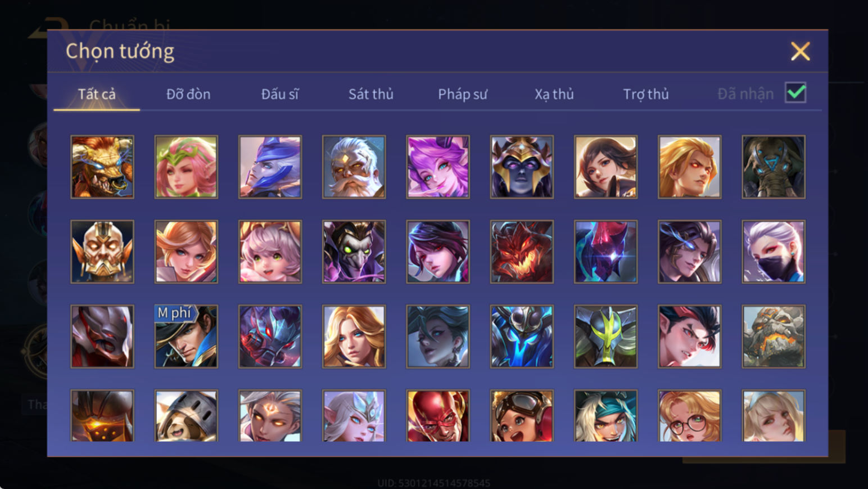Select the white-bearded old man hero
Viewport: 868px width, 489px height.
click(x=354, y=167)
